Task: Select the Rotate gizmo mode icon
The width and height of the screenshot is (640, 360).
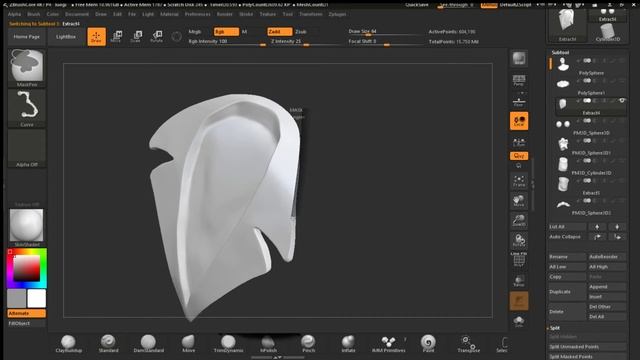Action: 156,36
